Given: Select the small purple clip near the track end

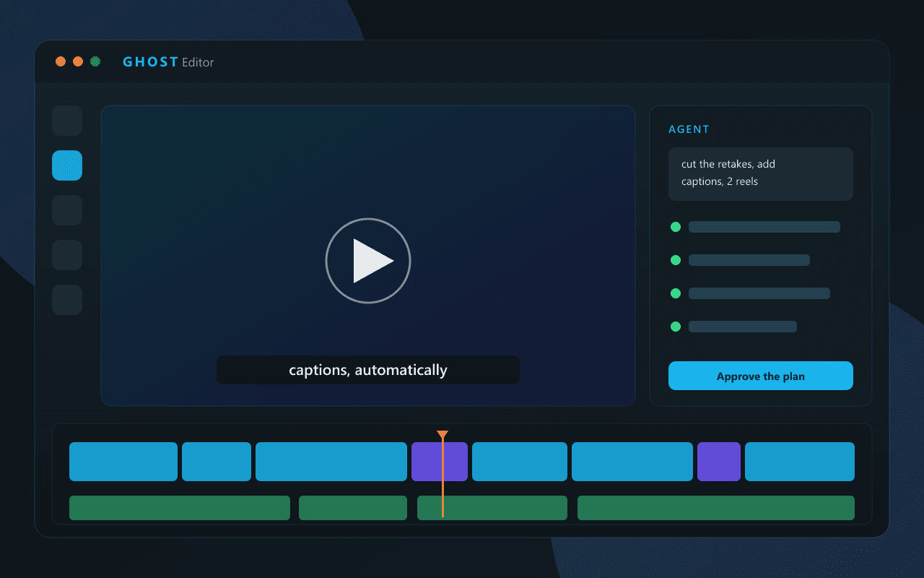Looking at the screenshot, I should coord(719,462).
